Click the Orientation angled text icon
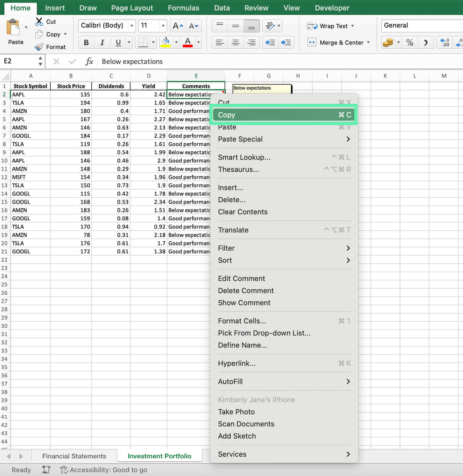Viewport: 463px width, 476px height. [x=270, y=26]
